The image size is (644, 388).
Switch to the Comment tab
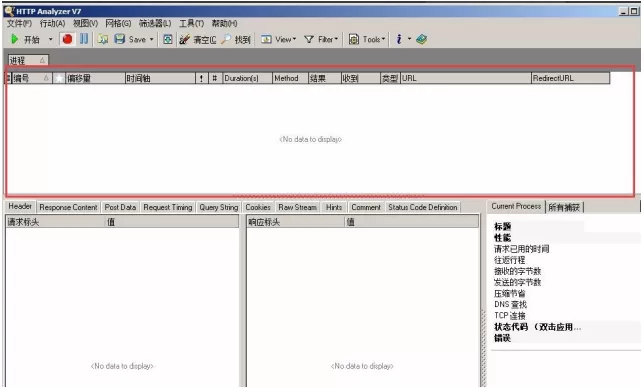click(x=366, y=207)
